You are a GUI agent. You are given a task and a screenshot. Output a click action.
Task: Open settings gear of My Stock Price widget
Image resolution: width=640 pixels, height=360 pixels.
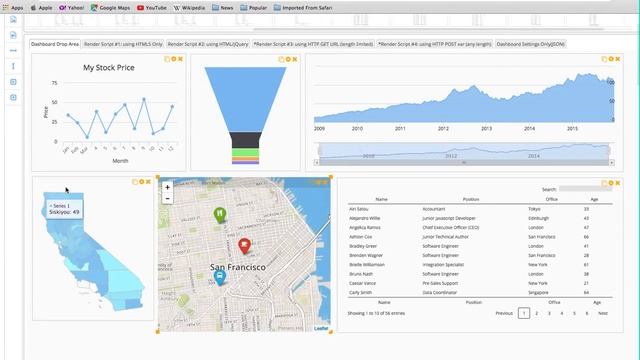[x=174, y=59]
